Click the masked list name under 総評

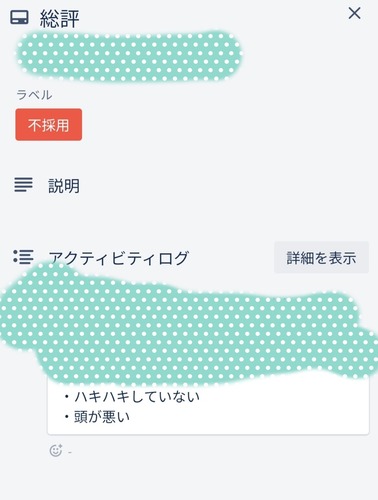[x=129, y=56]
